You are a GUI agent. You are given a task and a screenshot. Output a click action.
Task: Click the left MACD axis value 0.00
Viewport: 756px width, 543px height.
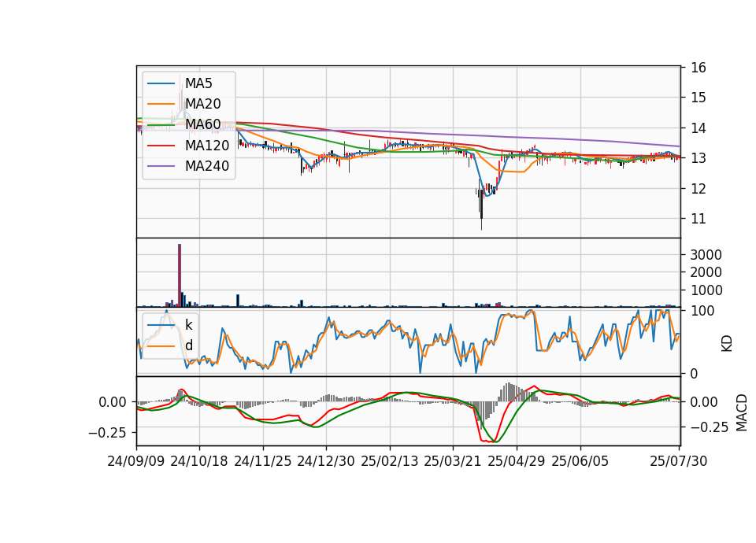(113, 402)
